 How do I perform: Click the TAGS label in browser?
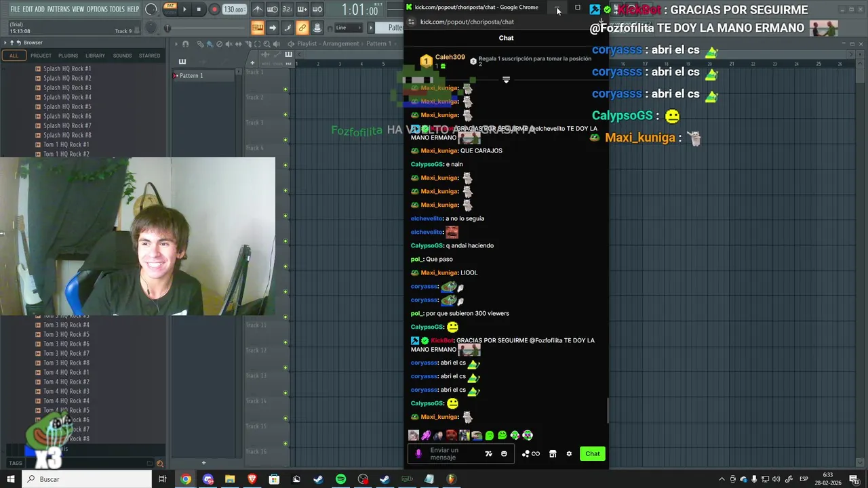click(x=16, y=464)
